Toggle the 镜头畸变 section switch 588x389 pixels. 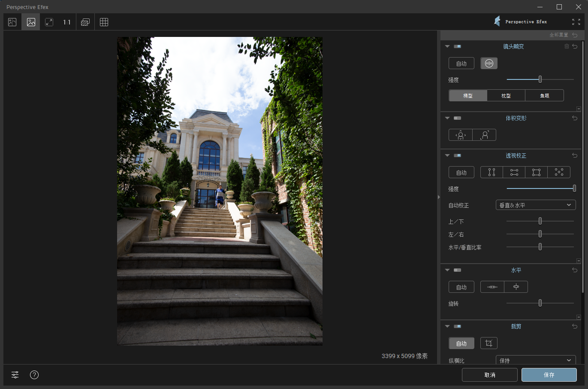click(x=457, y=46)
